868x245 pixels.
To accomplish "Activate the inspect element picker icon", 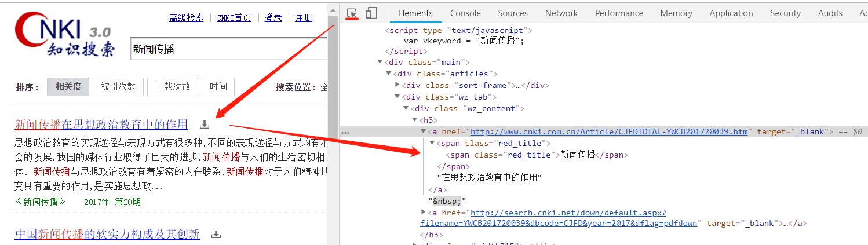I will click(352, 13).
